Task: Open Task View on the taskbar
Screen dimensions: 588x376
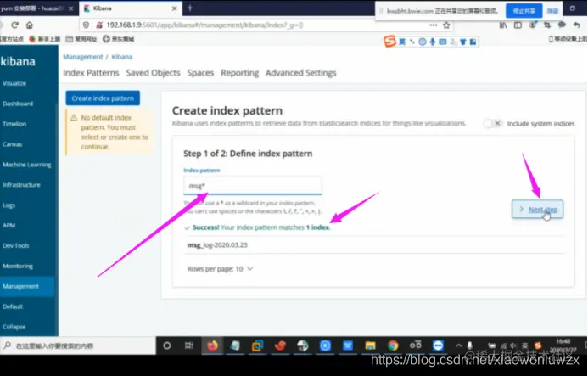Action: click(189, 345)
